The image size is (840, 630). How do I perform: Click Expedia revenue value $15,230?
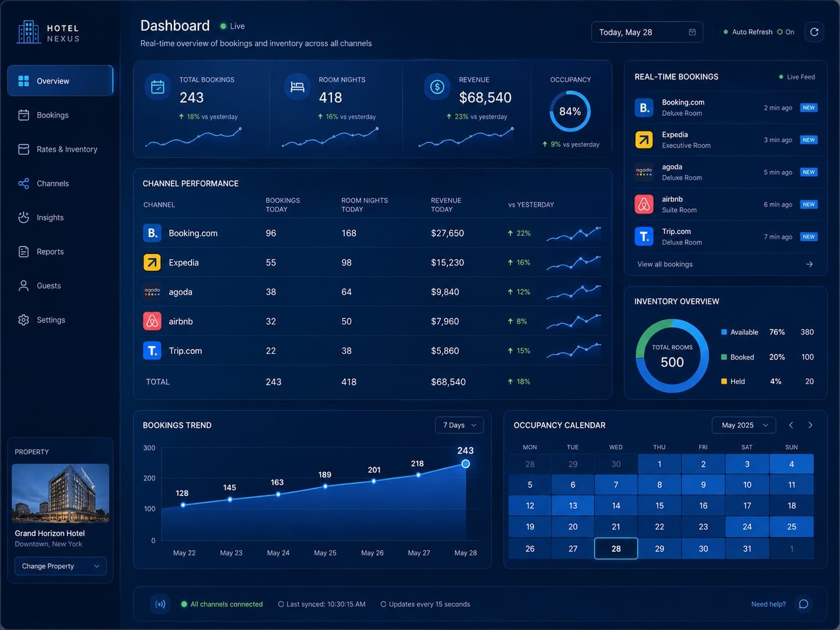pyautogui.click(x=447, y=262)
